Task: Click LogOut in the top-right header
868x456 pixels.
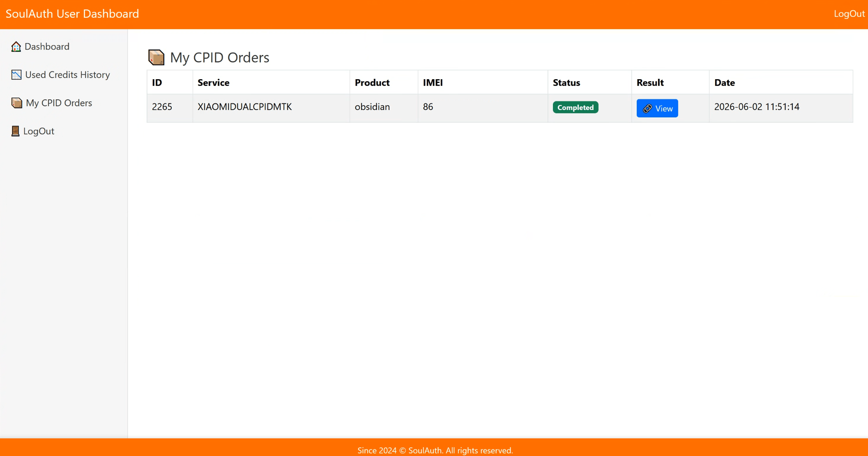Action: click(849, 14)
